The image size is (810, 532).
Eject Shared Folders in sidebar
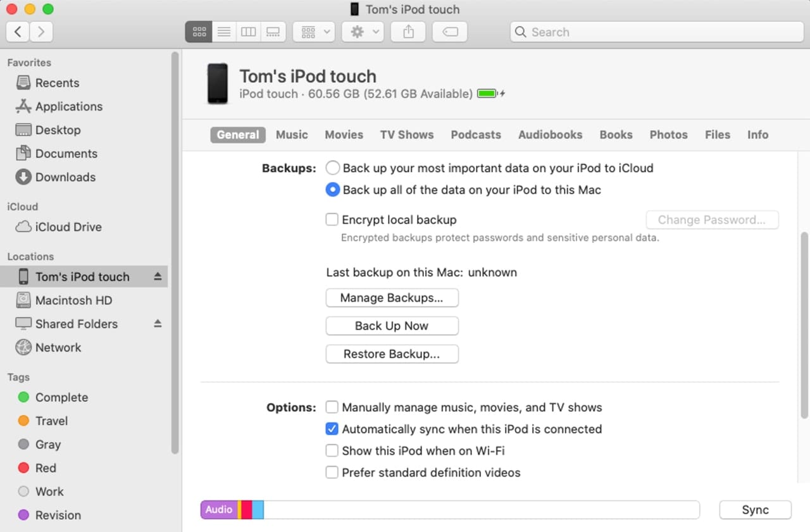click(x=158, y=324)
